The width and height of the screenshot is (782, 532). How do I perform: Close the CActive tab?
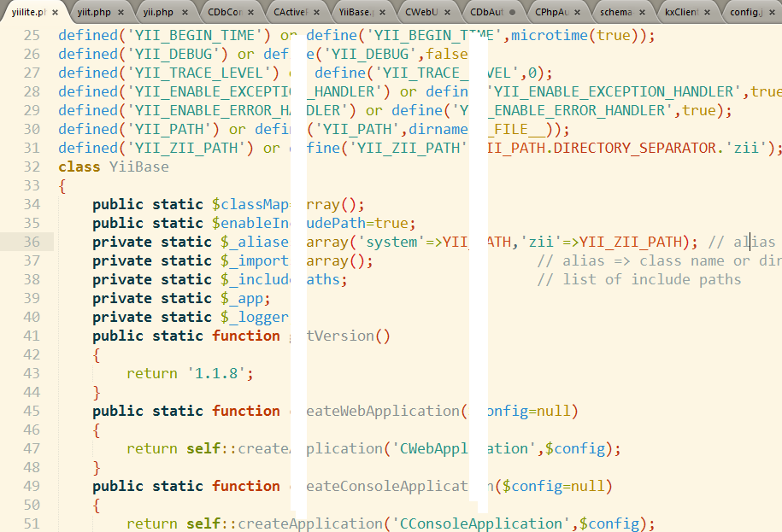pos(317,13)
